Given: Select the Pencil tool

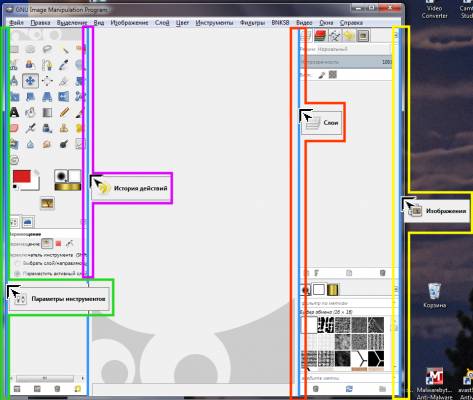Looking at the screenshot, I should click(64, 112).
